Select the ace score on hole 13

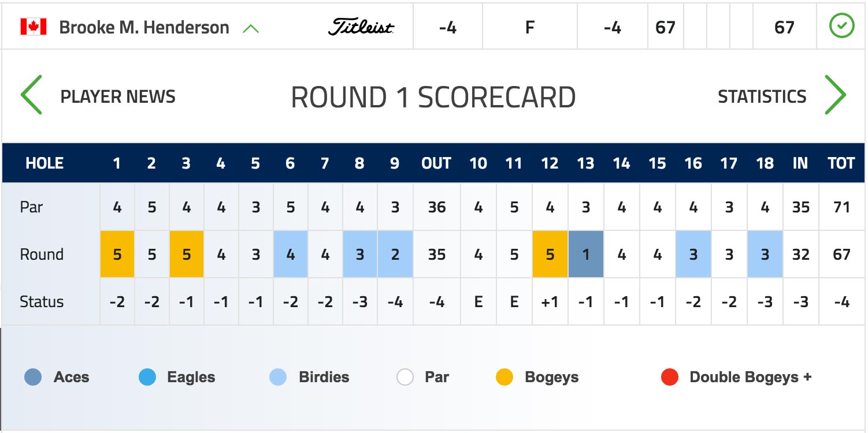coord(586,255)
